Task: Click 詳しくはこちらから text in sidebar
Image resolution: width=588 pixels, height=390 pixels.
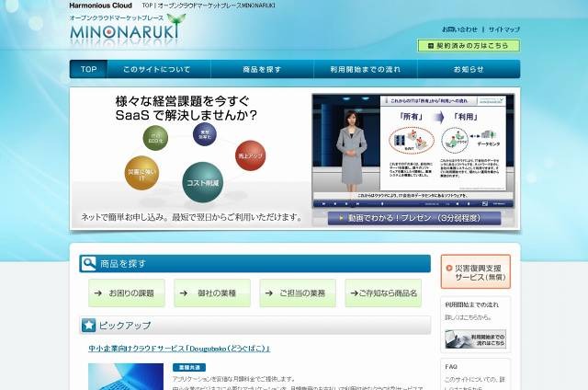Action: click(468, 317)
